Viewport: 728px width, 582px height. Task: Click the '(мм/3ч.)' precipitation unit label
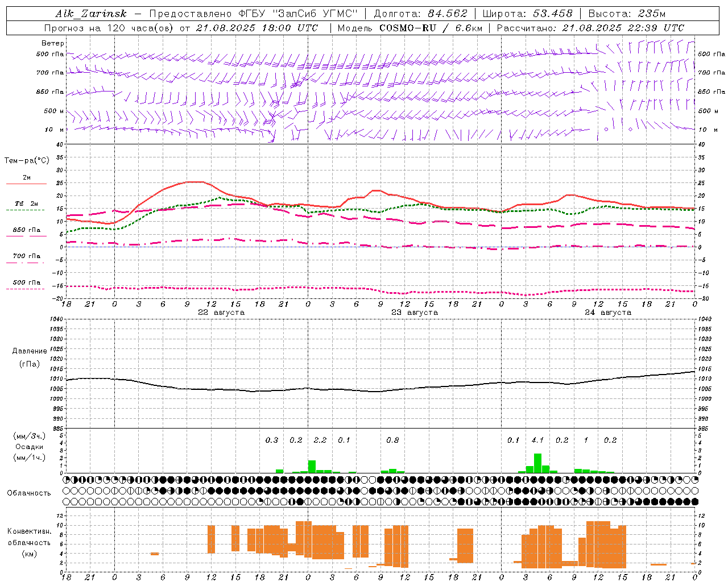pyautogui.click(x=30, y=436)
